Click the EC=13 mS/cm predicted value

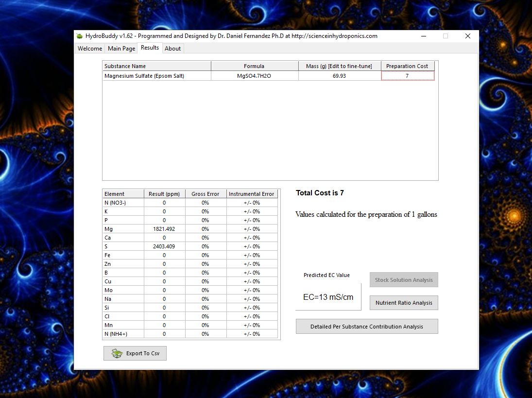(328, 297)
